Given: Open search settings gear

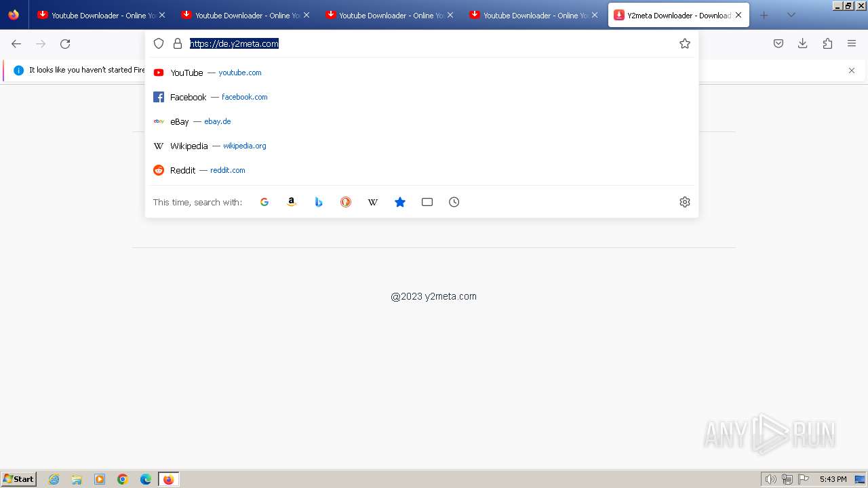Looking at the screenshot, I should point(685,202).
